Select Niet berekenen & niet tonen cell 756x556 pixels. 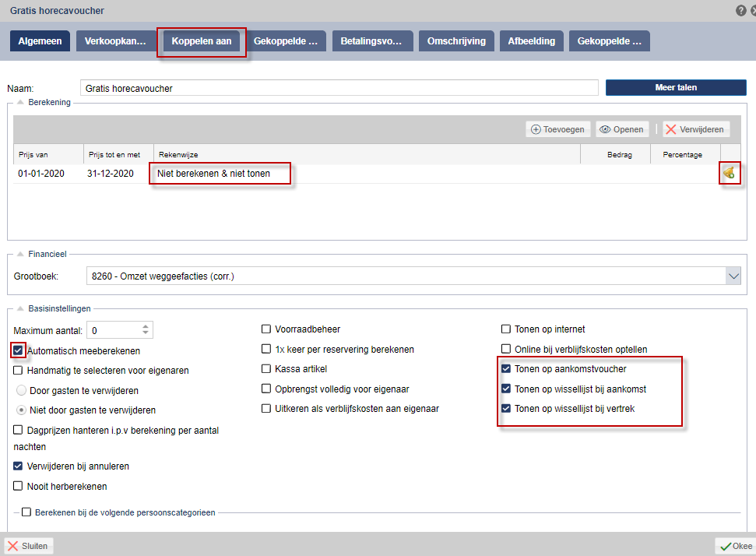(213, 174)
